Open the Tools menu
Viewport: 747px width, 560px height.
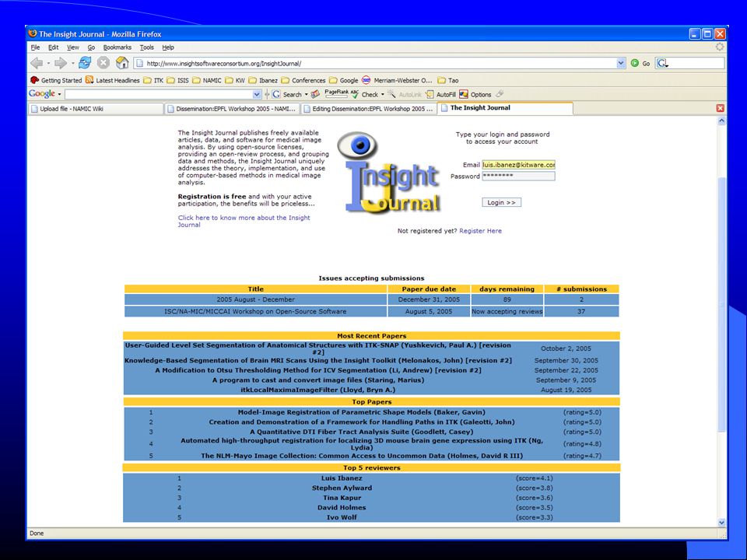(x=147, y=47)
